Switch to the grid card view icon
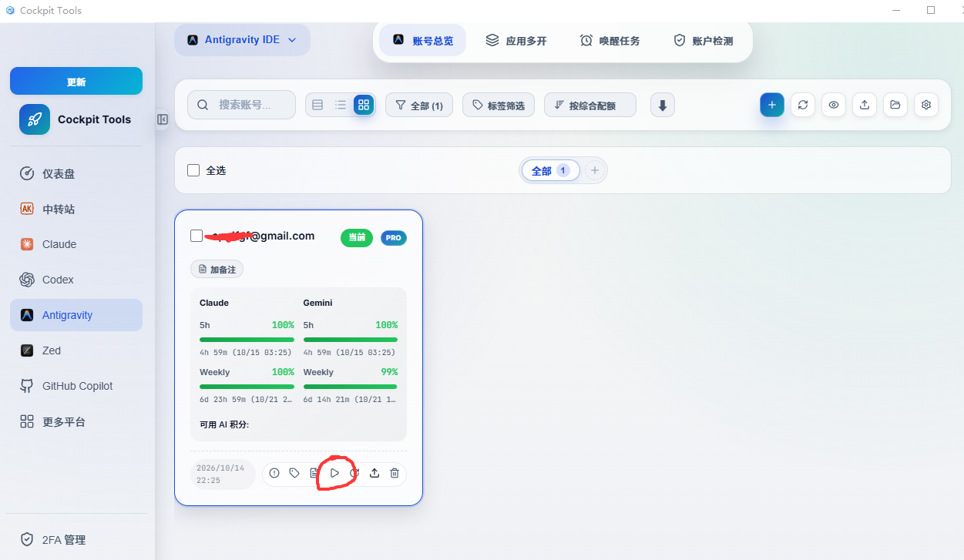Screen dimensions: 964x560 point(364,105)
